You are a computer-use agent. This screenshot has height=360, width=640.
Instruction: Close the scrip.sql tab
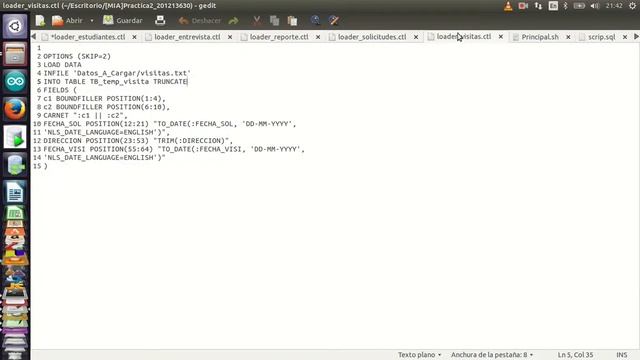point(625,37)
